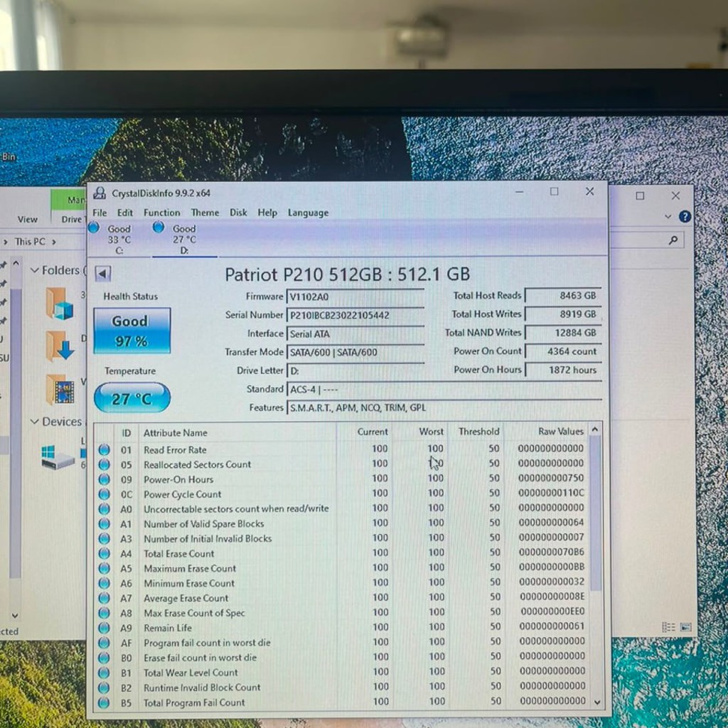Open the File menu in CrystalDiskInfo

point(100,213)
